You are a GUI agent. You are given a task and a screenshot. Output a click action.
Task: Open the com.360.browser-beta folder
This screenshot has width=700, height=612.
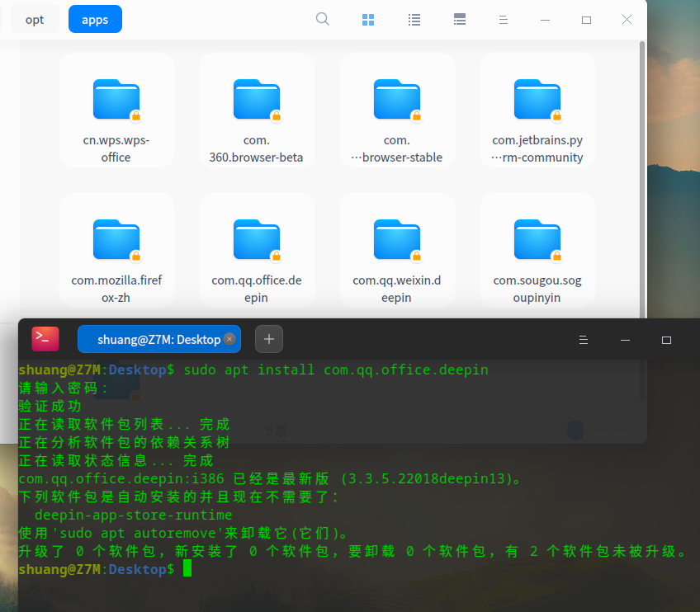[257, 111]
